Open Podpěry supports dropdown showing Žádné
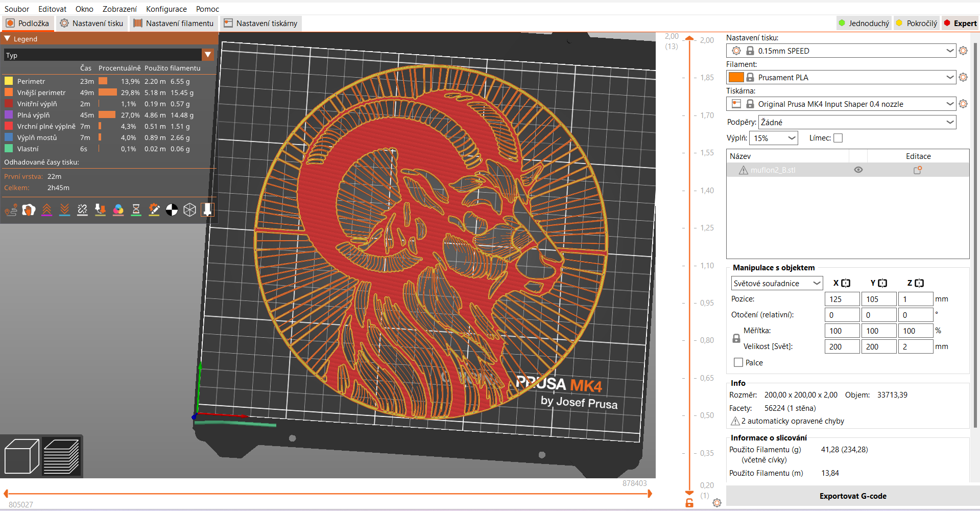 (x=857, y=122)
